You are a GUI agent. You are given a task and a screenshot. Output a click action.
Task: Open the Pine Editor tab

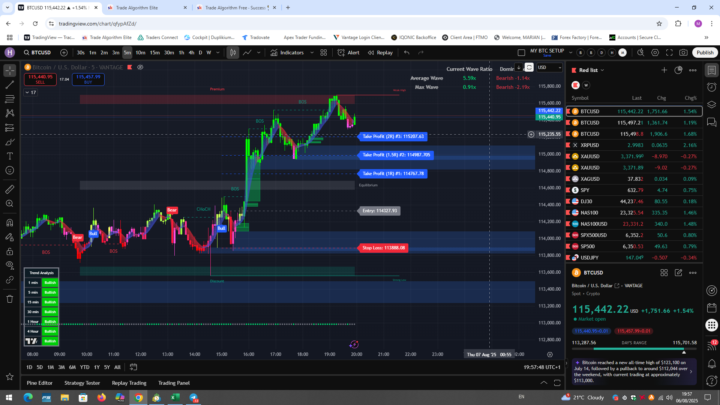click(39, 383)
